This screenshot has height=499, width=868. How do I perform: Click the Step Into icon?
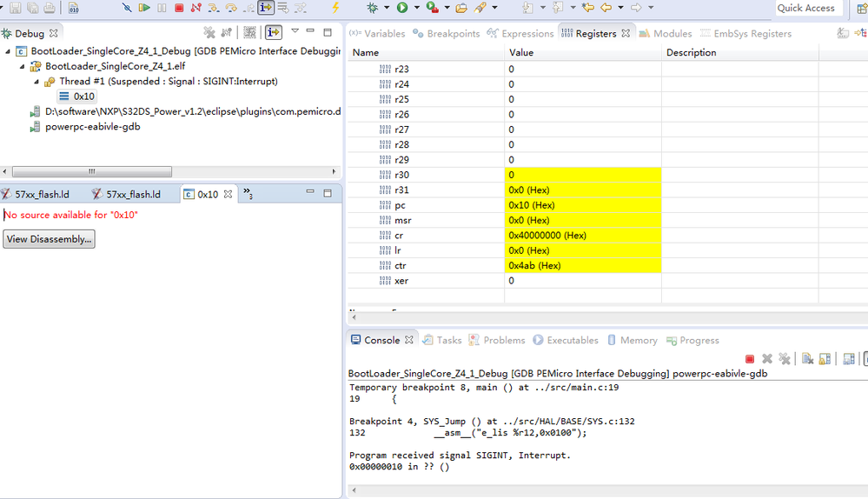click(214, 8)
